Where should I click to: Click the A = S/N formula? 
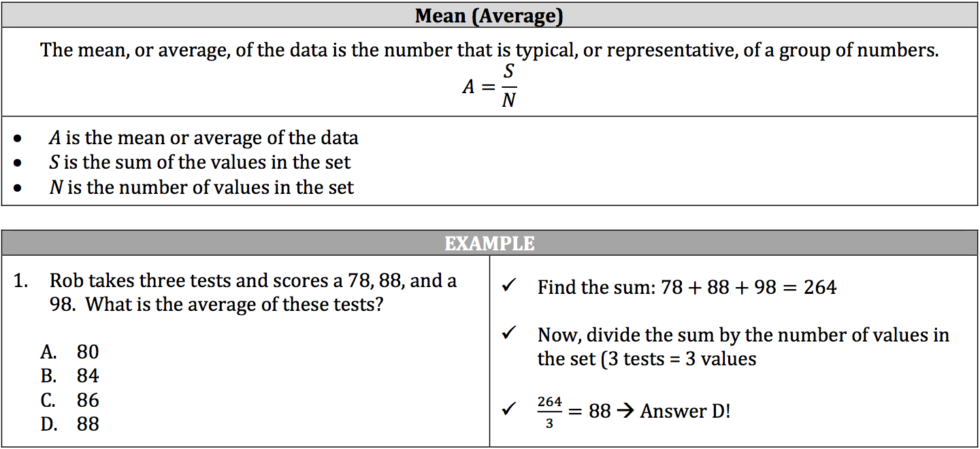coord(489,87)
